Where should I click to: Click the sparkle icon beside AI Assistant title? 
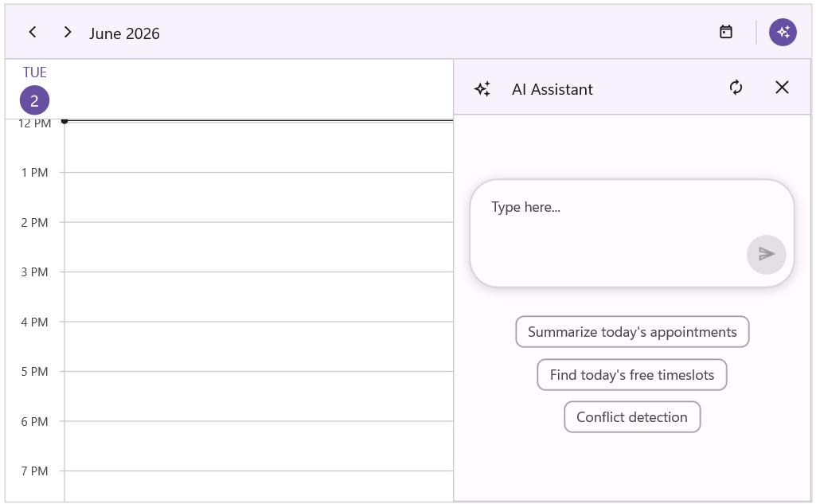(482, 89)
